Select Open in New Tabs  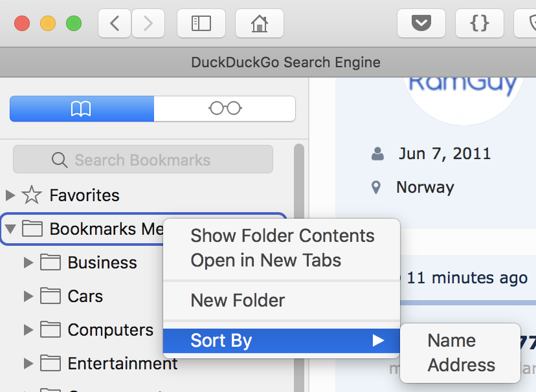coord(265,261)
